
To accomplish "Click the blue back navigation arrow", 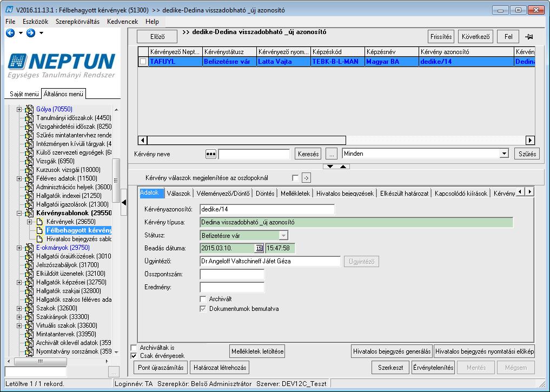I will pos(10,33).
